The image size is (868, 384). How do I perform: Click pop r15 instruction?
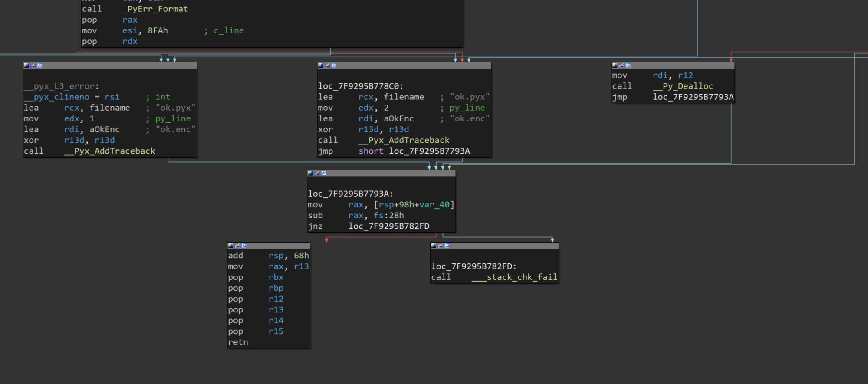click(x=256, y=331)
